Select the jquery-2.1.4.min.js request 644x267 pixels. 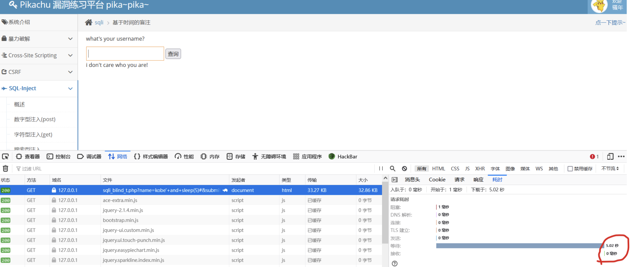[191, 210]
